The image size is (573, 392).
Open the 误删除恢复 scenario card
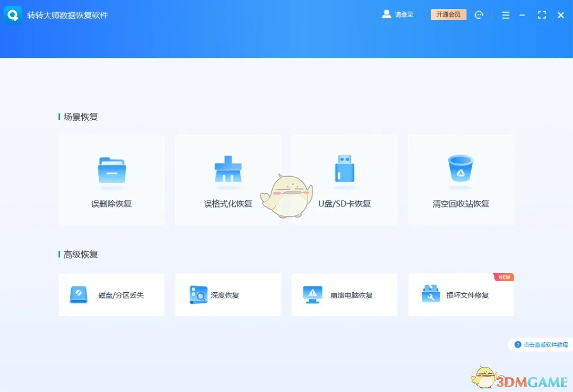pos(111,179)
